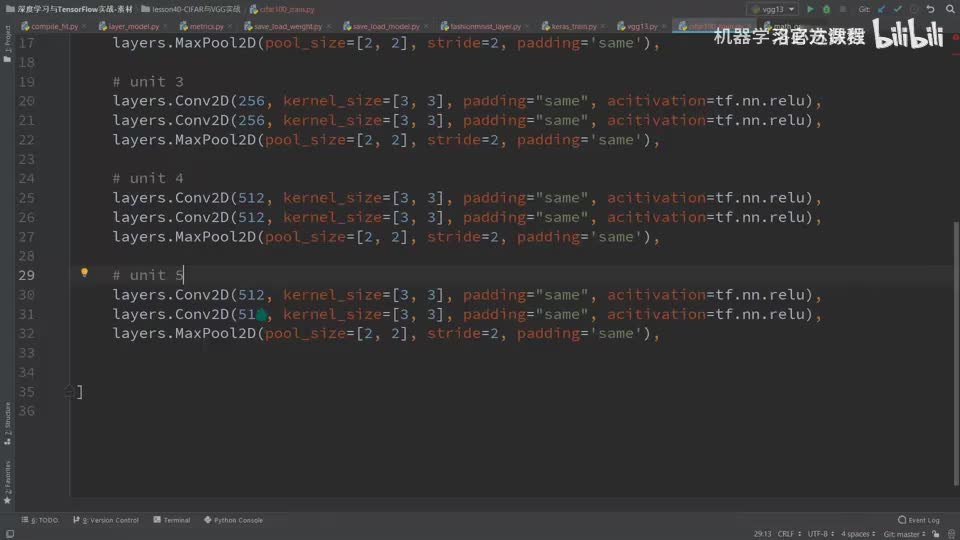The image size is (960, 540).
Task: Run the vgg13 configuration with play icon
Action: (810, 9)
